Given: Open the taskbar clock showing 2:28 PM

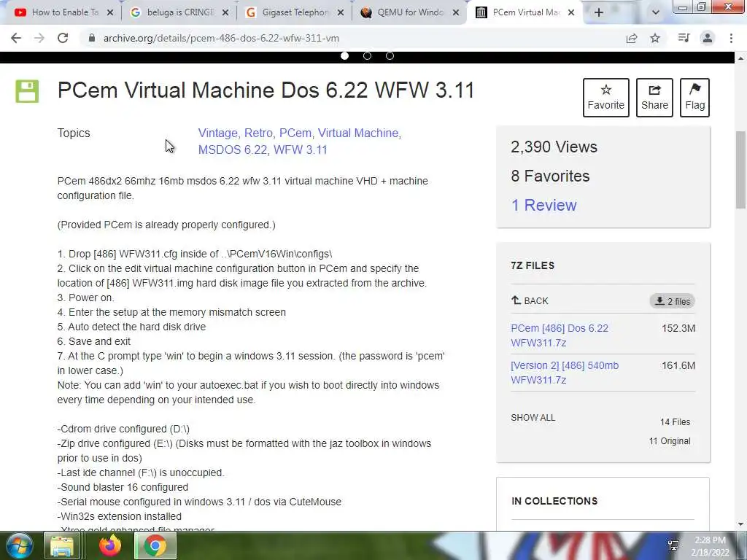Looking at the screenshot, I should click(710, 546).
